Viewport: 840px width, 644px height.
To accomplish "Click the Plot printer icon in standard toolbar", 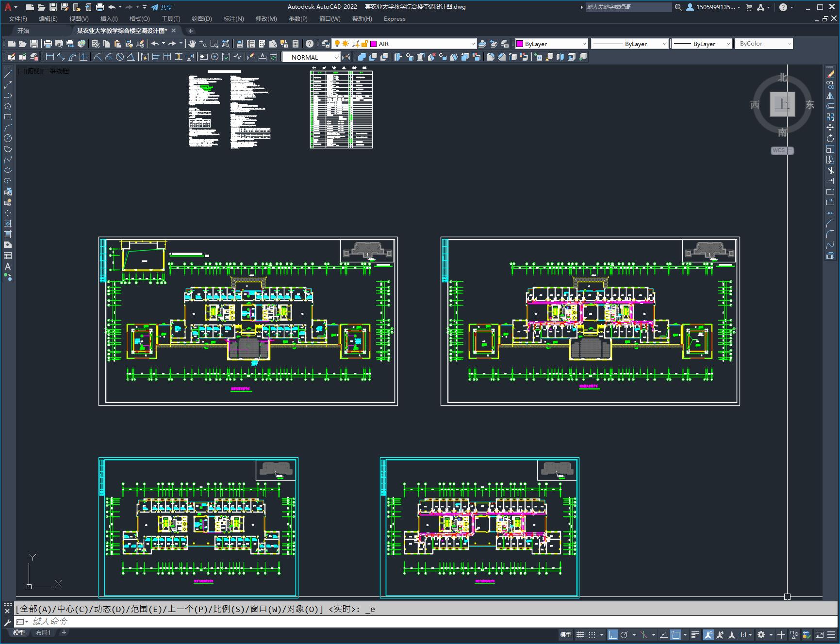I will point(48,44).
